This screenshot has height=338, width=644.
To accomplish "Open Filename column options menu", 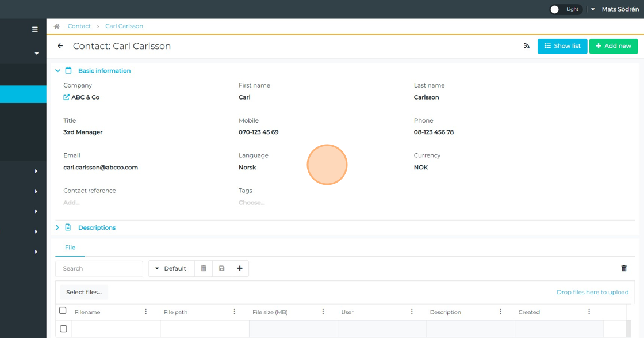I will (x=146, y=312).
